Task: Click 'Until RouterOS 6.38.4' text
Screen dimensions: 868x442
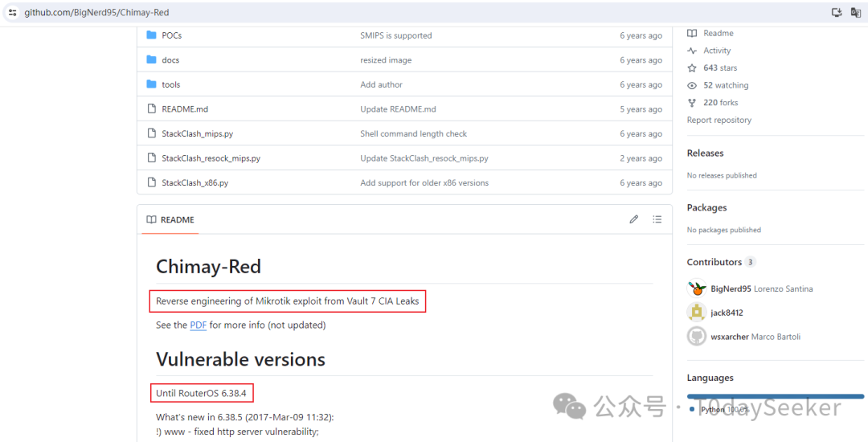Action: point(202,393)
